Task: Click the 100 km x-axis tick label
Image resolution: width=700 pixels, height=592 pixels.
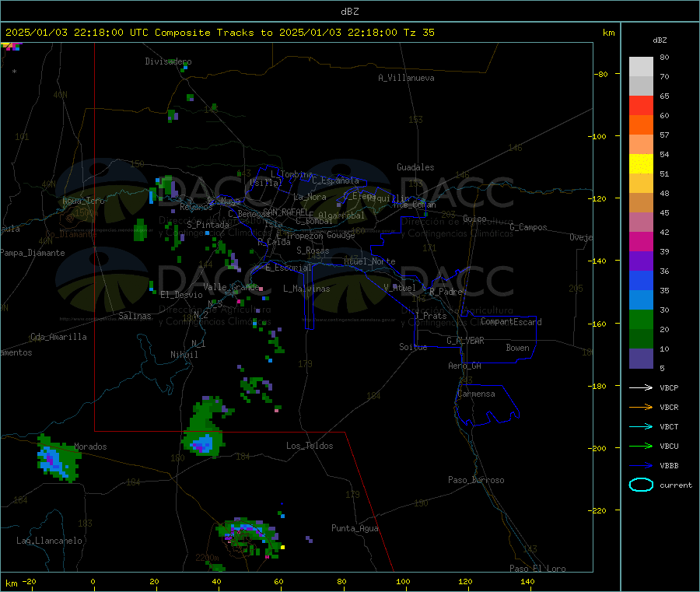Action: pyautogui.click(x=403, y=581)
